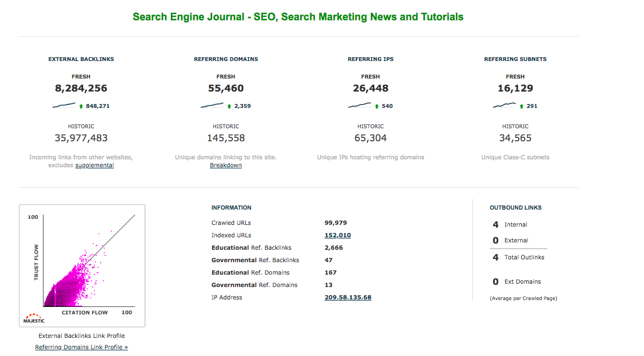Open the IP address link 209.58.135.68
644x356 pixels.
point(348,297)
